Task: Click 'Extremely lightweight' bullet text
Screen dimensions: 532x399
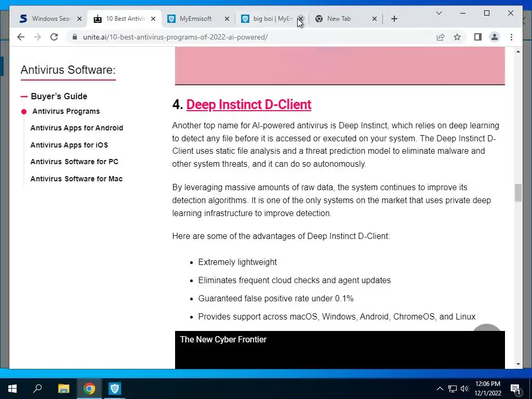Action: pyautogui.click(x=237, y=262)
